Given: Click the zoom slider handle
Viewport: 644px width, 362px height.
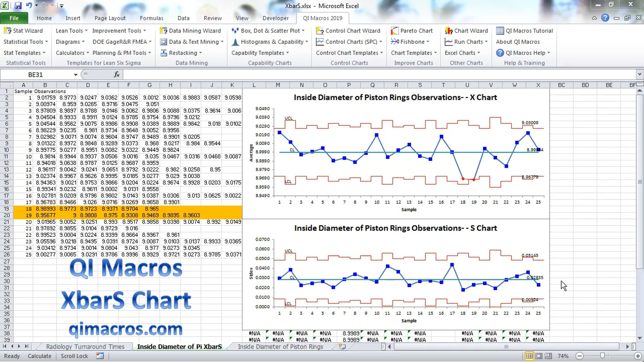Looking at the screenshot, I should tap(602, 356).
